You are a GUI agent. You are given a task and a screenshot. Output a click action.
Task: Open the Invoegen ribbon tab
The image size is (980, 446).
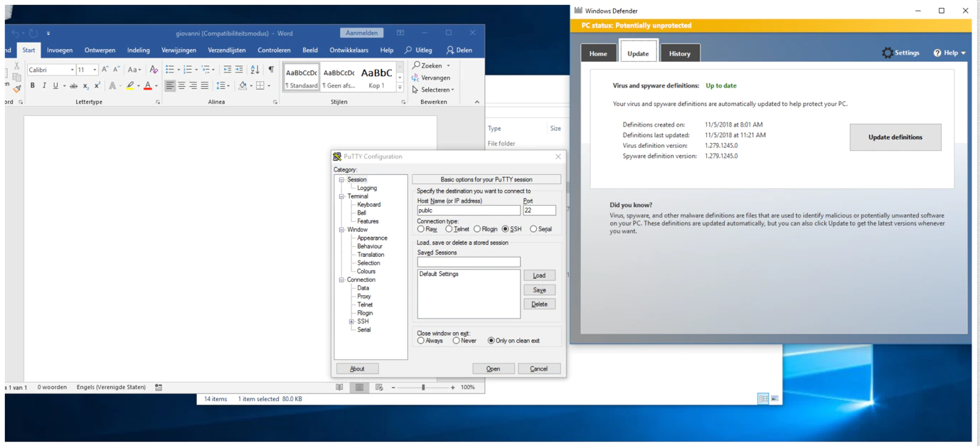tap(60, 51)
